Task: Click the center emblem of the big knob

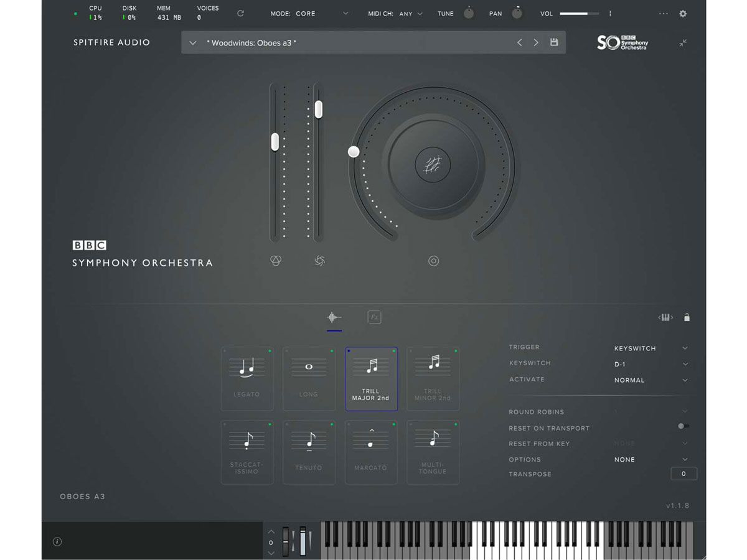Action: click(433, 165)
